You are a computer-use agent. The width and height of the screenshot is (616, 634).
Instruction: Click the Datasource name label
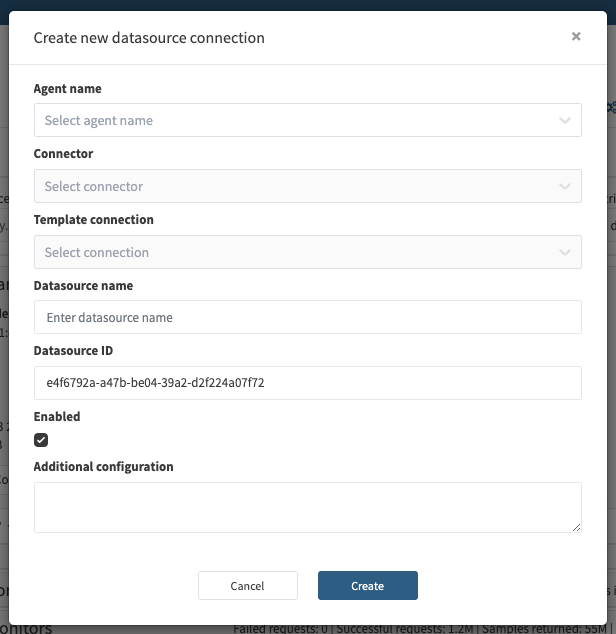pos(83,286)
